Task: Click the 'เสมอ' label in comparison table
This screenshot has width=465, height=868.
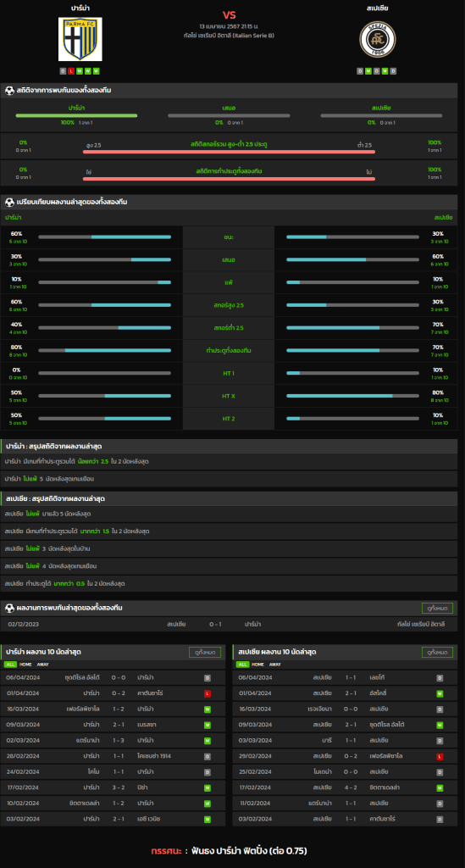Action: coord(229,259)
